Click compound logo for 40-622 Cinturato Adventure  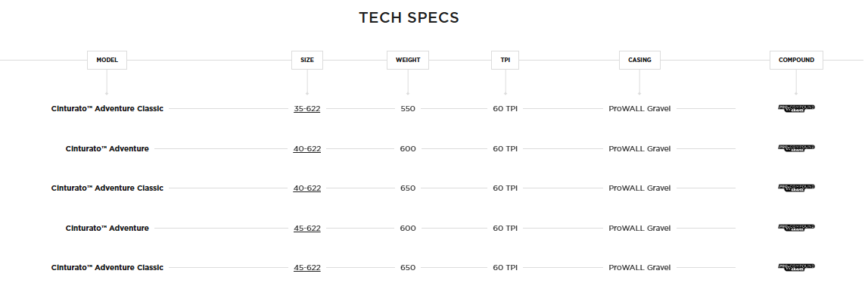pos(796,148)
